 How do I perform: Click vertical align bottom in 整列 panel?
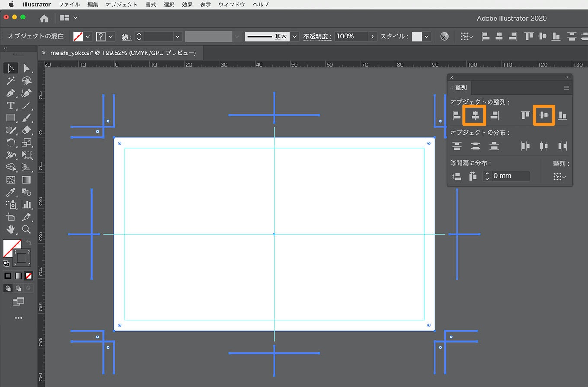[562, 115]
